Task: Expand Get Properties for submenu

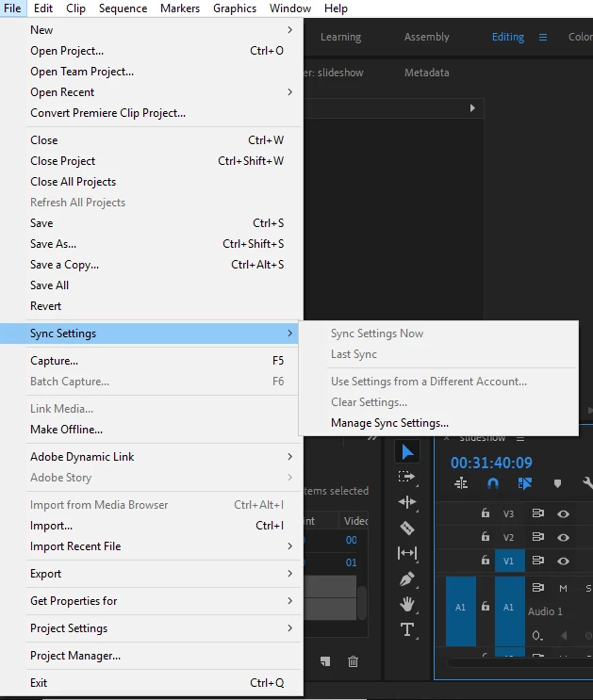Action: pyautogui.click(x=290, y=600)
